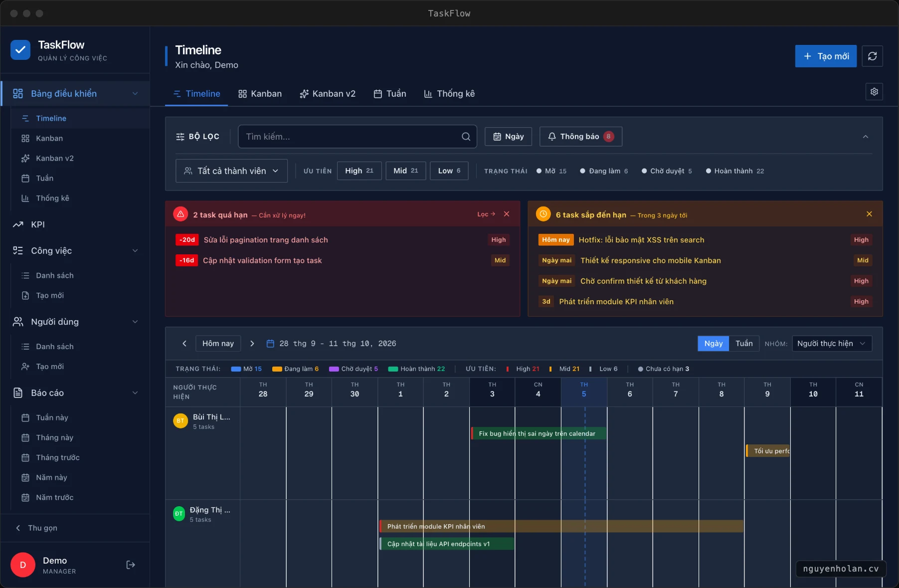Open Thông báo notifications button
Viewport: 899px width, 588px height.
581,137
